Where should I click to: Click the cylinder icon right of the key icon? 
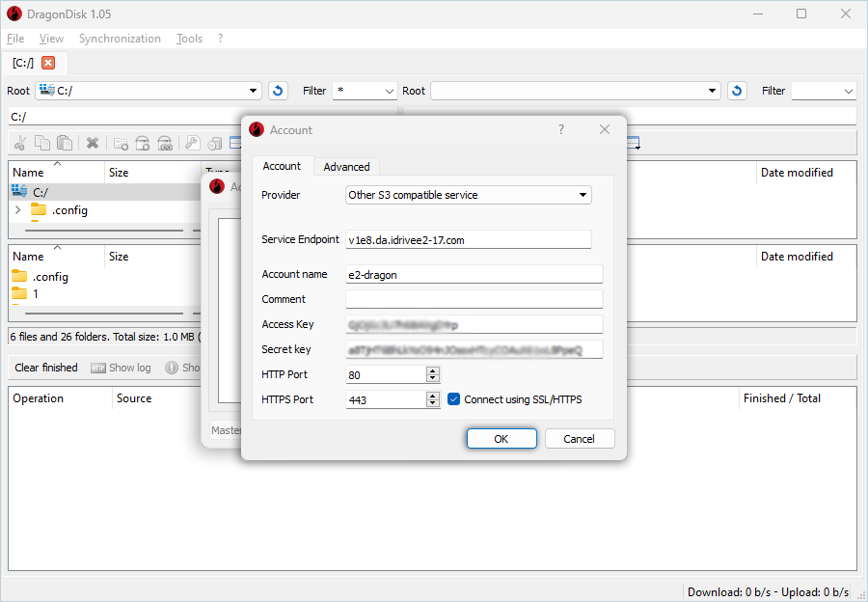click(214, 144)
